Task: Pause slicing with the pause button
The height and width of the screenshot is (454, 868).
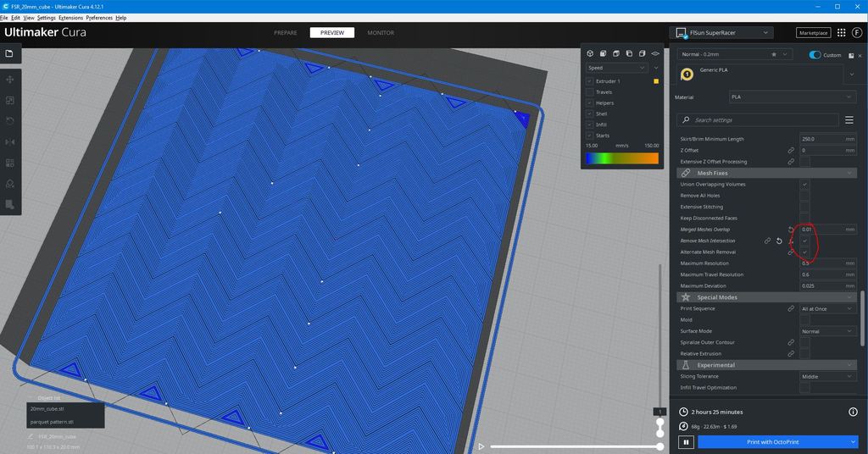Action: tap(686, 442)
